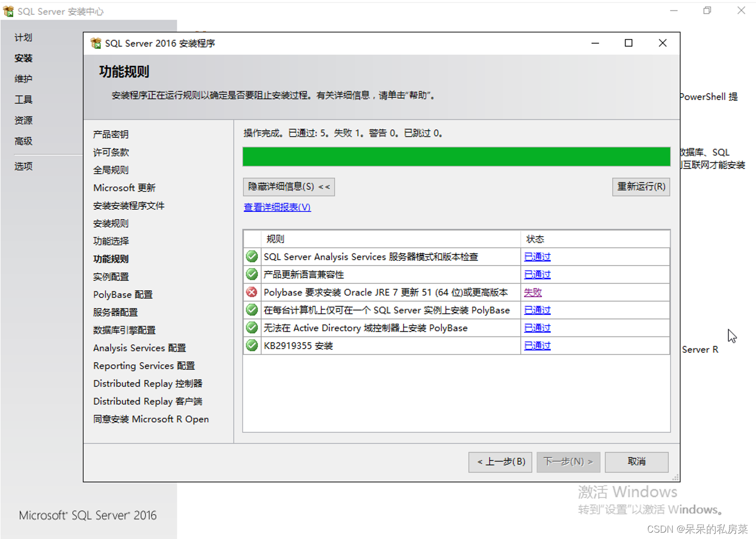
Task: Click Microsoft 更新 step
Action: coord(124,188)
